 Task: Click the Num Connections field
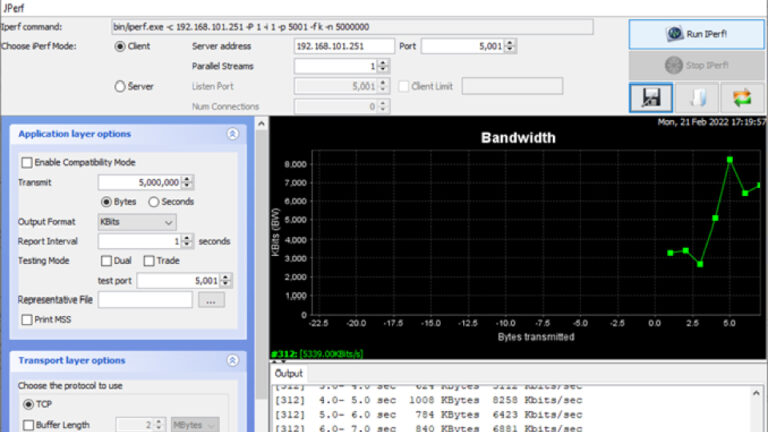point(336,107)
